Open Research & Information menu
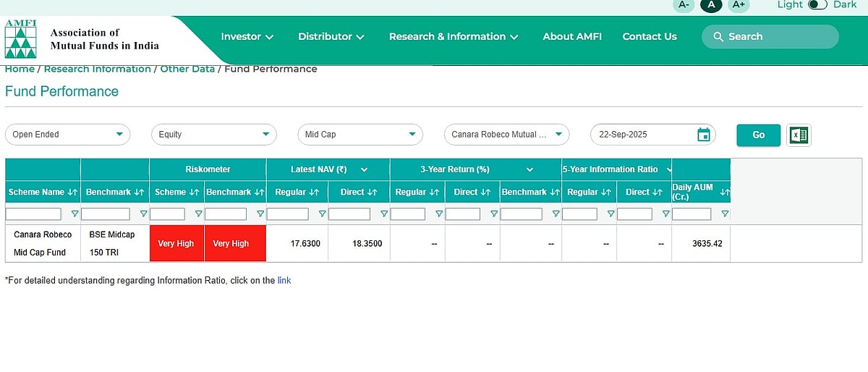This screenshot has width=868, height=372. tap(454, 37)
